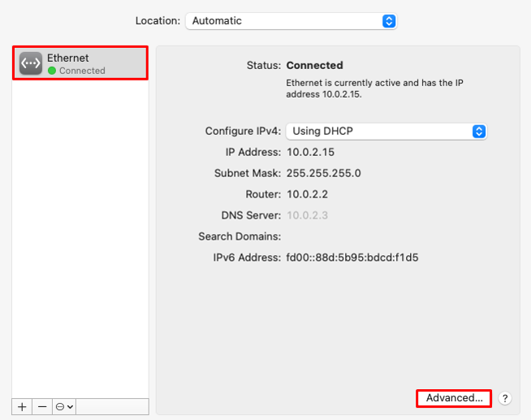Add a network service with plus button
Screen dimensions: 531x420
pos(22,406)
